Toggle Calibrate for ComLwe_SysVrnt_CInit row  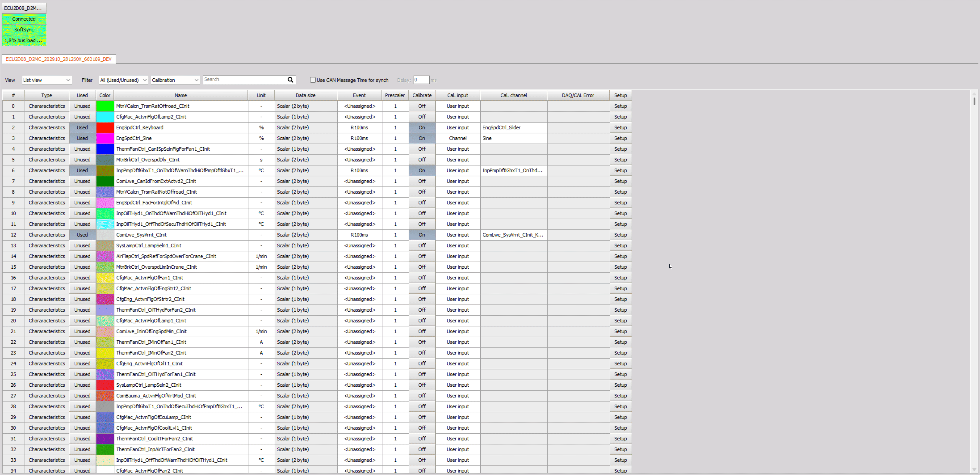pos(422,235)
